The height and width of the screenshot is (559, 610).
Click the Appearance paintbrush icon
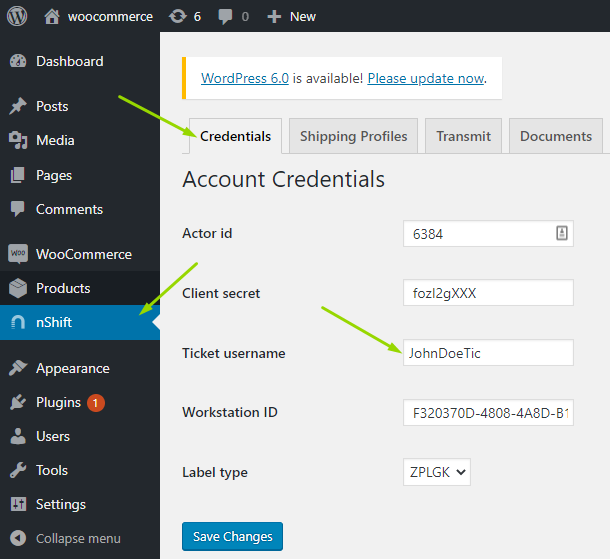tap(18, 368)
